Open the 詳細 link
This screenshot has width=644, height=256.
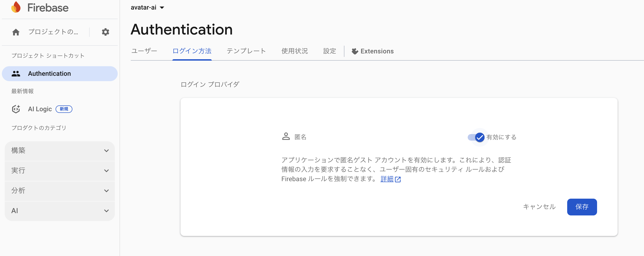click(x=387, y=179)
